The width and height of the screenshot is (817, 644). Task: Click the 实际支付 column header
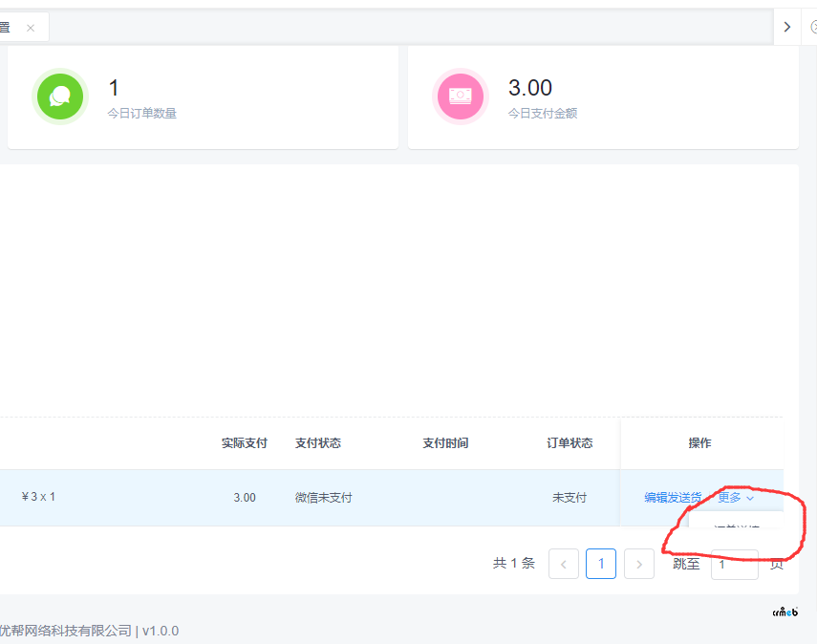click(245, 443)
